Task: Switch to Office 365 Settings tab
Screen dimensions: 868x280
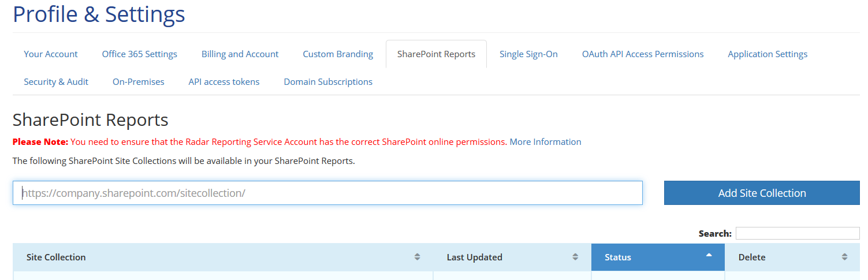Action: click(x=140, y=54)
